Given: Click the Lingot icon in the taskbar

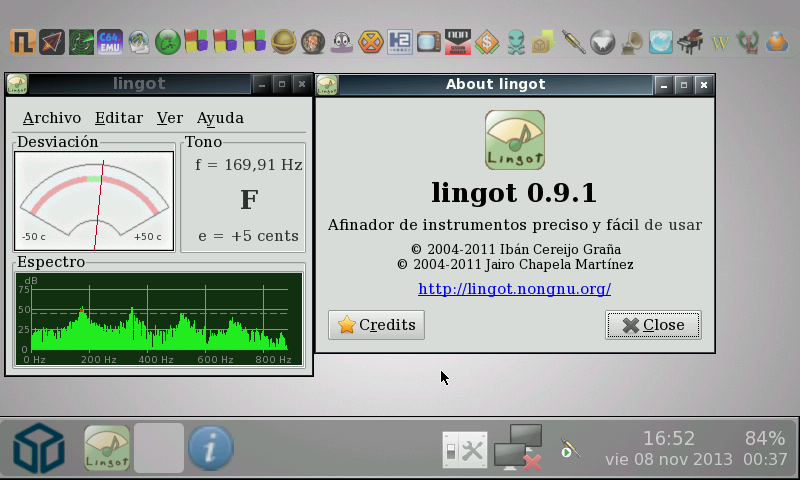Looking at the screenshot, I should pyautogui.click(x=107, y=447).
